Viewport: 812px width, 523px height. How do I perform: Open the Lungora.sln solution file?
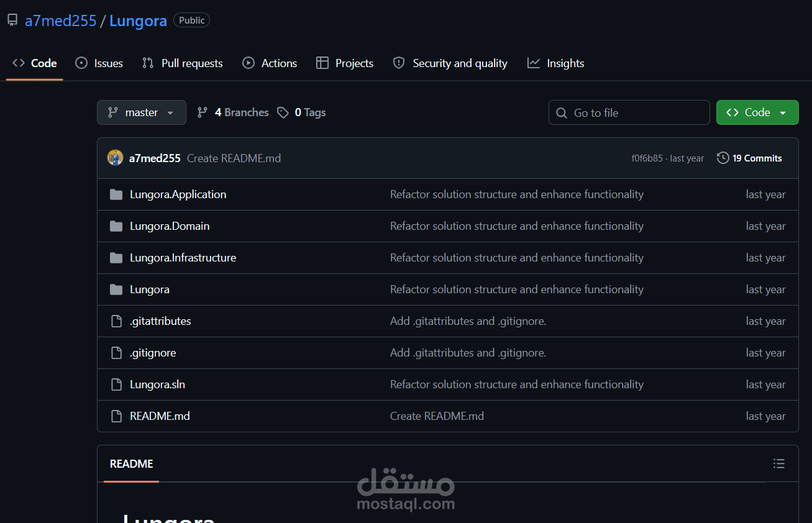(157, 384)
